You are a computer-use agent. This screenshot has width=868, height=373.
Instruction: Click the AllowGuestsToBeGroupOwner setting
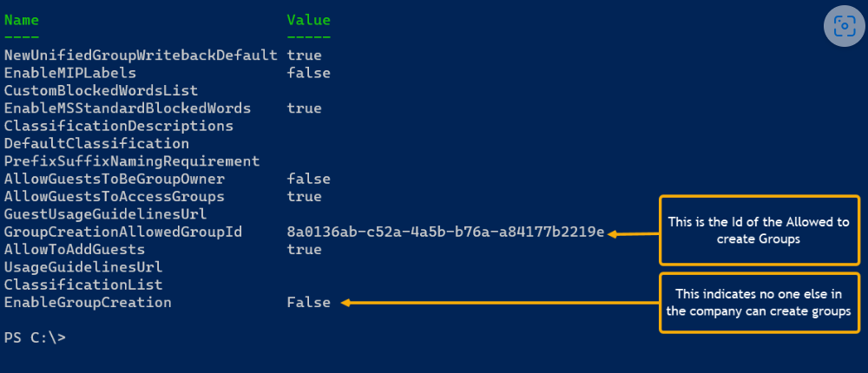pyautogui.click(x=115, y=179)
